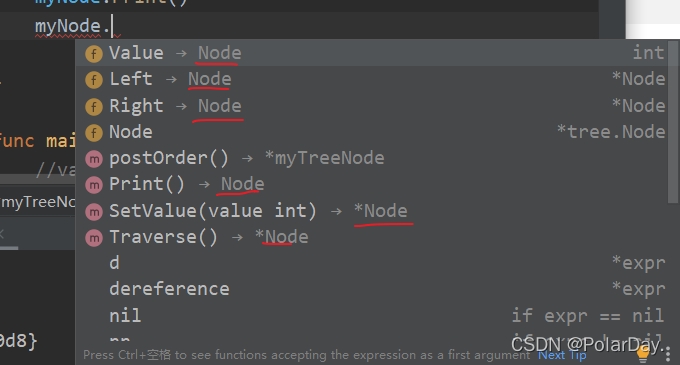Click the field icon beside Right

94,107
